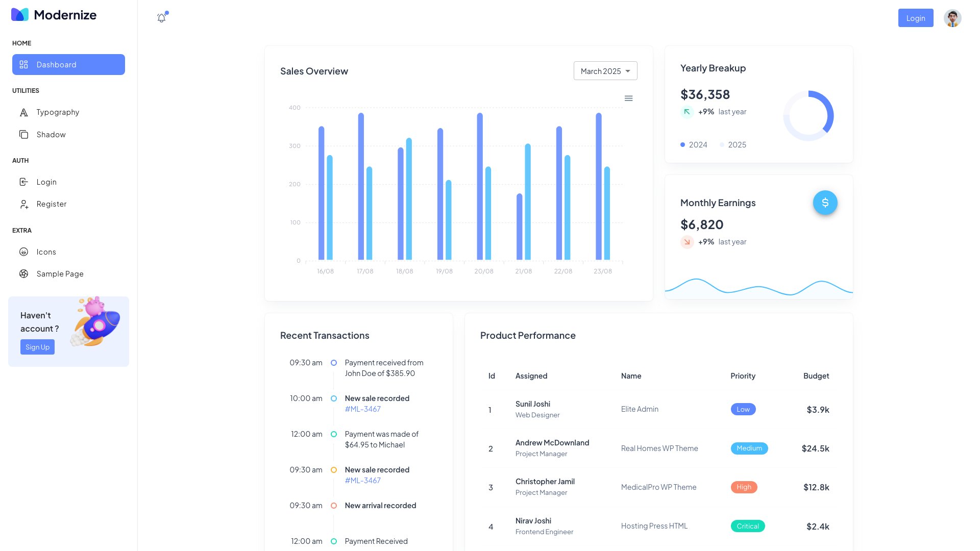The height and width of the screenshot is (551, 980).
Task: Open the #ML-3467 transaction link
Action: pyautogui.click(x=362, y=409)
